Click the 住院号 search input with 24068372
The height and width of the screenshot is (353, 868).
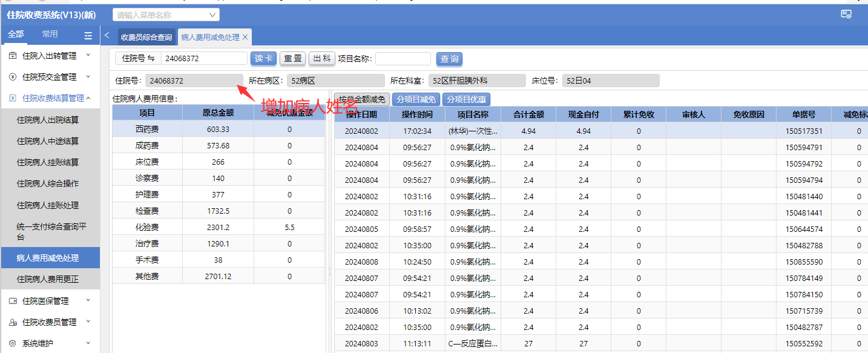click(x=204, y=59)
